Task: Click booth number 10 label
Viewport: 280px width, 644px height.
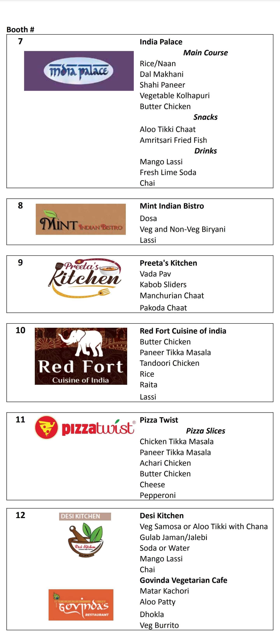Action: click(20, 330)
